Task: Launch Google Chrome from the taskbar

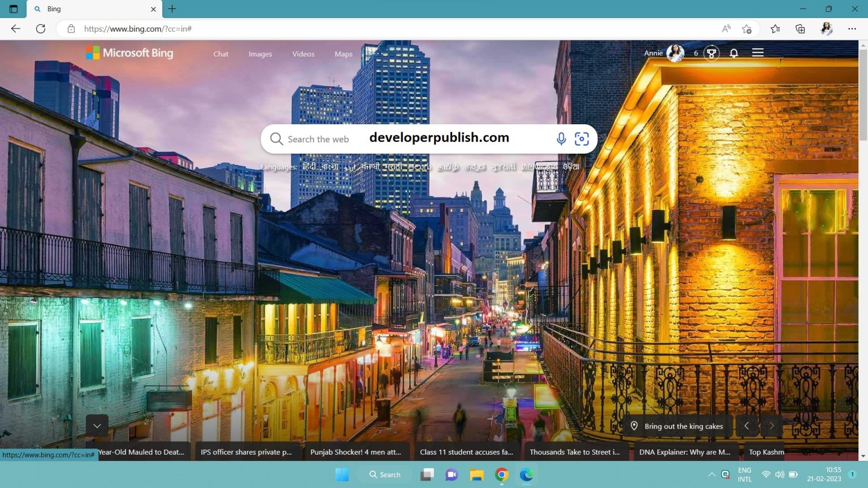Action: pyautogui.click(x=501, y=474)
